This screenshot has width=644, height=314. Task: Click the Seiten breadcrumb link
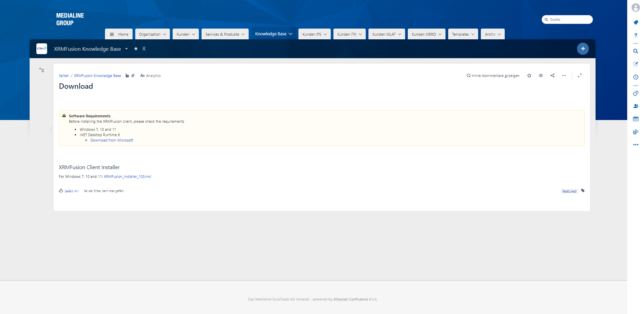[x=64, y=76]
